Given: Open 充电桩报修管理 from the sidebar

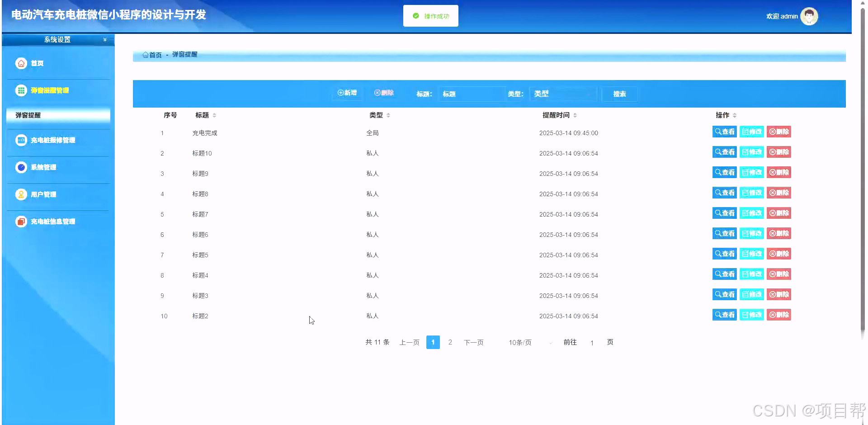Looking at the screenshot, I should (x=21, y=140).
